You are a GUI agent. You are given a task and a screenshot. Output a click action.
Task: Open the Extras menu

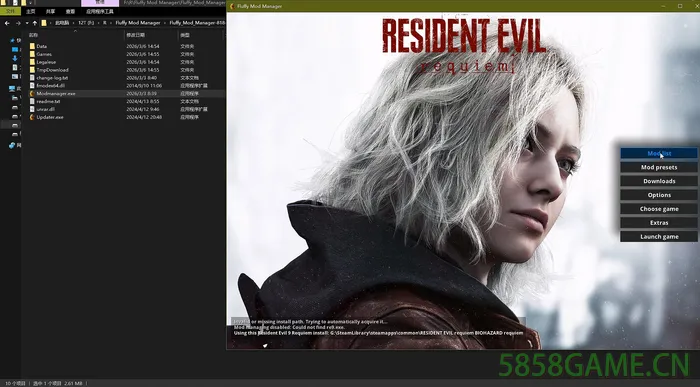[x=659, y=223]
